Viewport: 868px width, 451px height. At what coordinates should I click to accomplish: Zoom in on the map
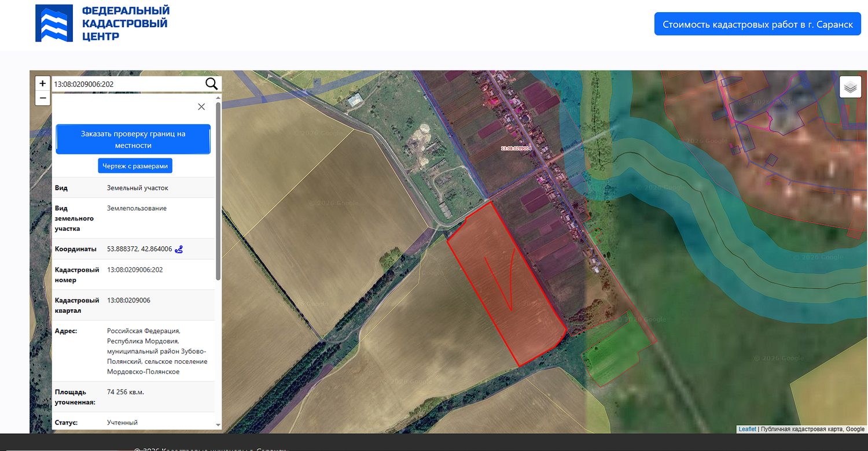coord(42,83)
